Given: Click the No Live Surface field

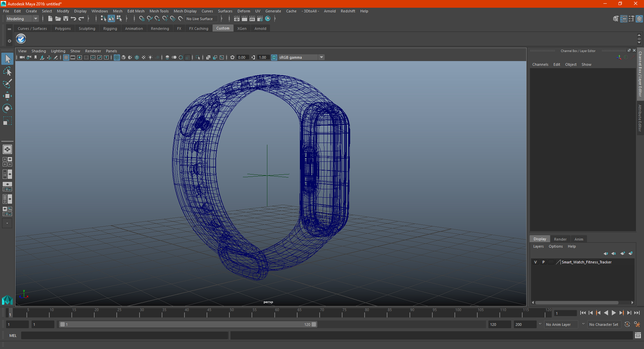Looking at the screenshot, I should click(x=202, y=19).
